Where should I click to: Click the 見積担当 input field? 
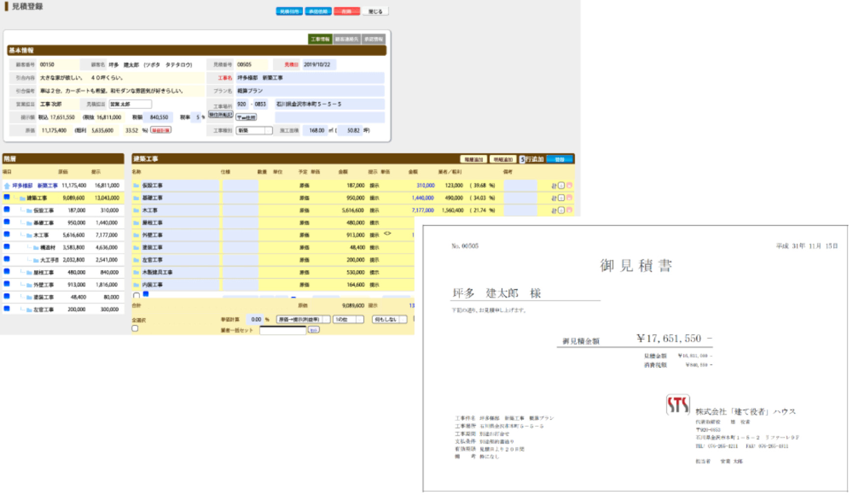130,104
